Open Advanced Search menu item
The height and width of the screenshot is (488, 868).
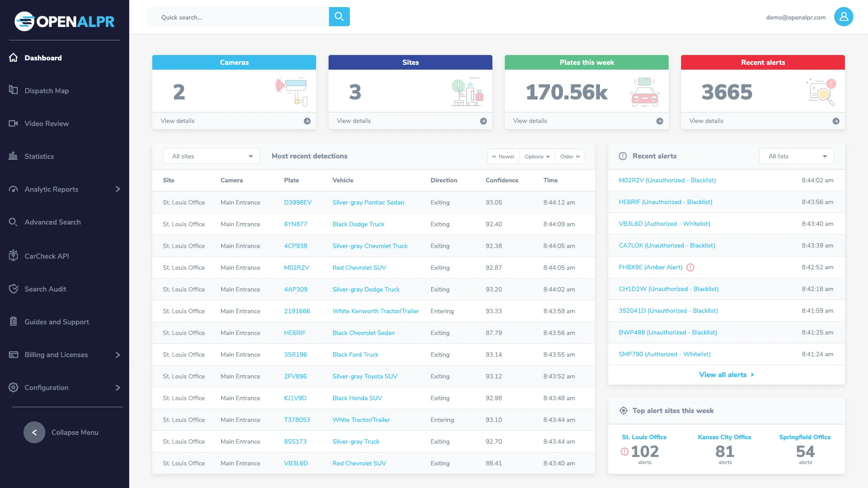click(x=52, y=222)
